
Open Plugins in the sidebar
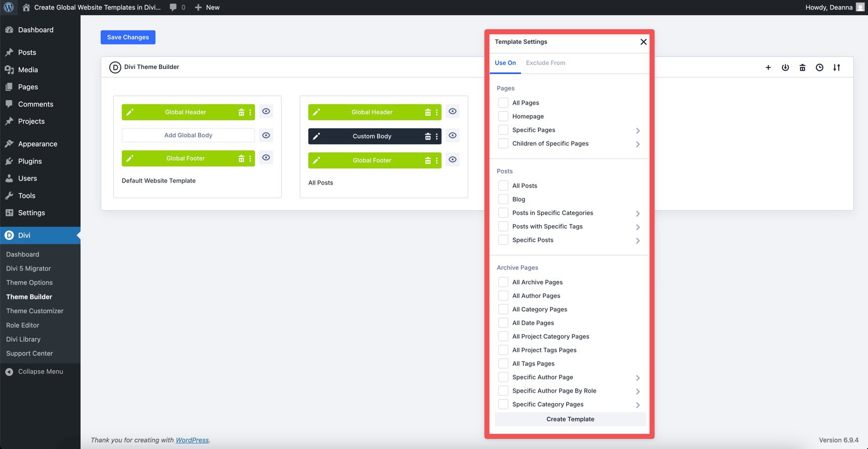tap(30, 161)
